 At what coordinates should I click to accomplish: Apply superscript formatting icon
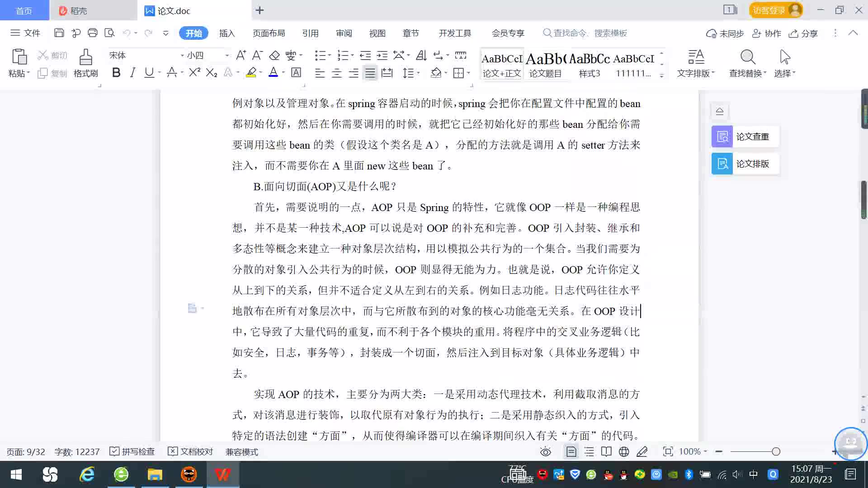coord(194,72)
